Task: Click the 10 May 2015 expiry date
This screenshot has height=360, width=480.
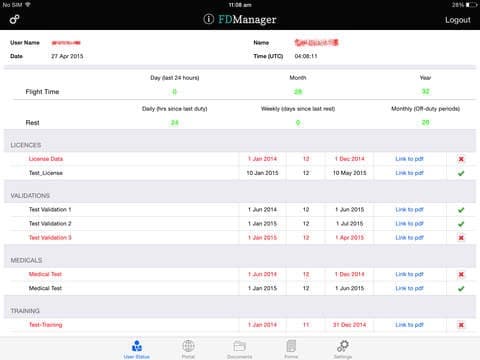Action: [349, 173]
